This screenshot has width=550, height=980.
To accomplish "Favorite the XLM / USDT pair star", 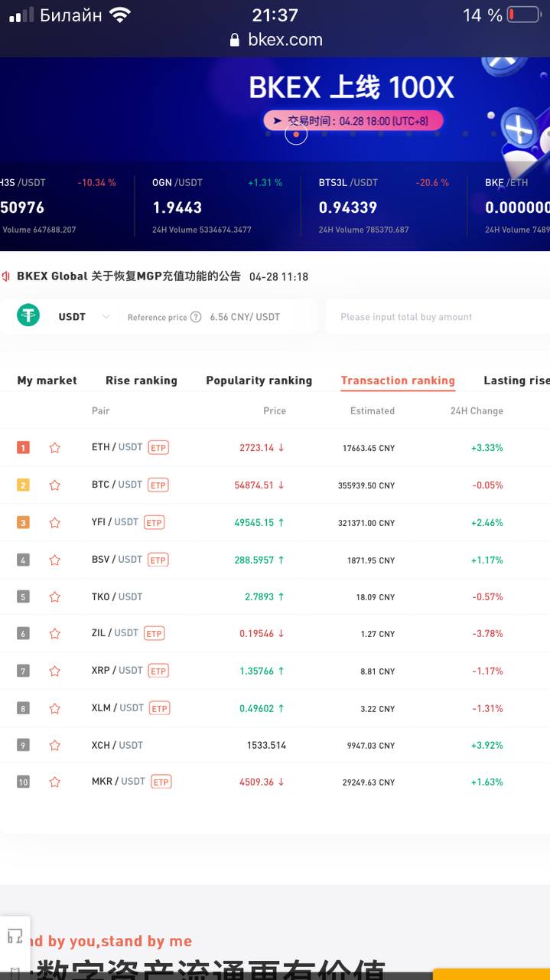I will pos(54,709).
